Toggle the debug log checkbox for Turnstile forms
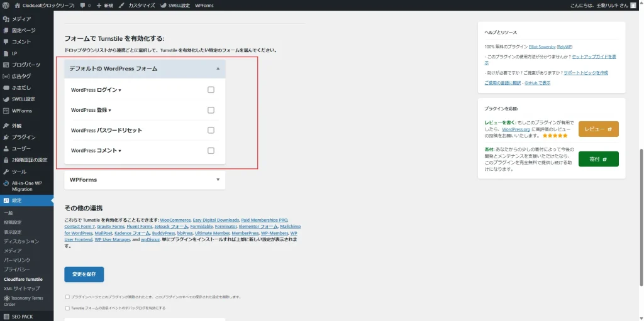This screenshot has height=321, width=644. [68, 308]
